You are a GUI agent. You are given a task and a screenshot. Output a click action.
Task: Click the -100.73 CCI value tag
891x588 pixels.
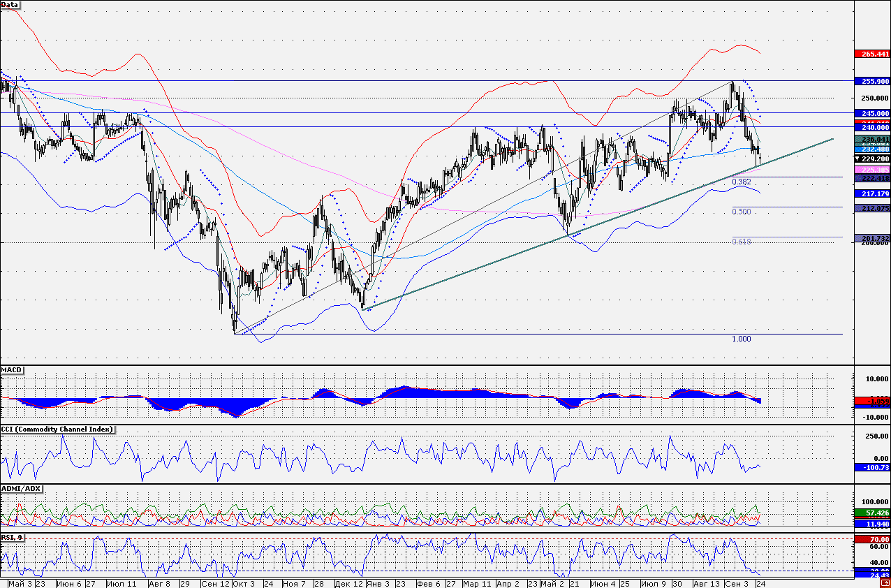click(872, 466)
